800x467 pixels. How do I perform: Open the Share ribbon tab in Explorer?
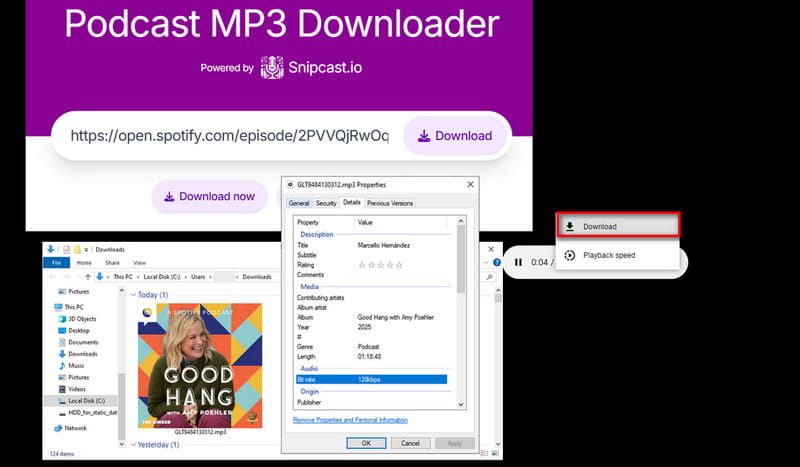[x=112, y=263]
